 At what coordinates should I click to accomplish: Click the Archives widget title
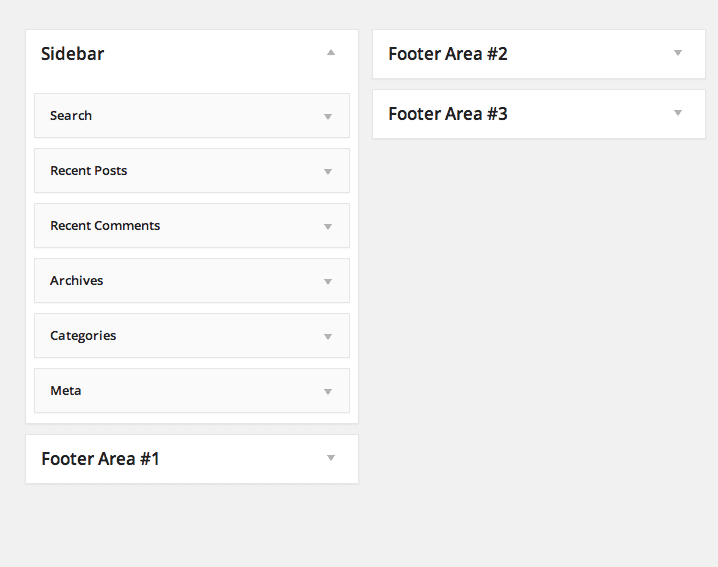click(77, 281)
